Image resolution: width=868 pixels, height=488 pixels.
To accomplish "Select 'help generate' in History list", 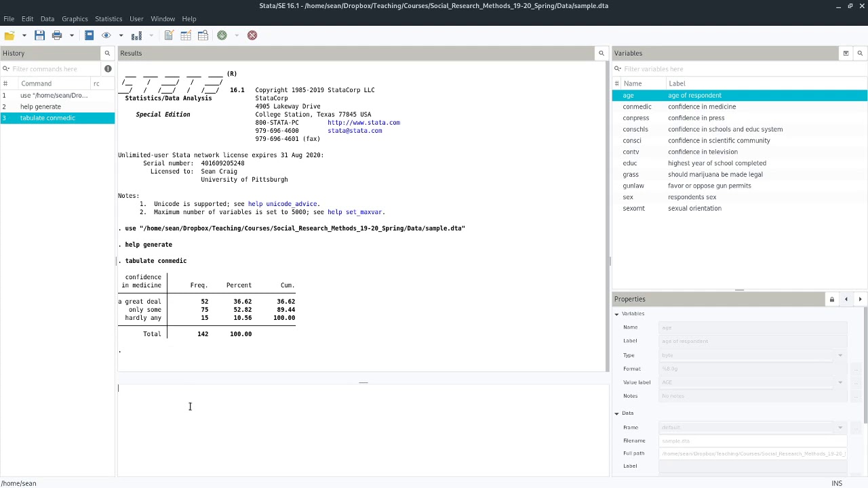I will (x=58, y=106).
